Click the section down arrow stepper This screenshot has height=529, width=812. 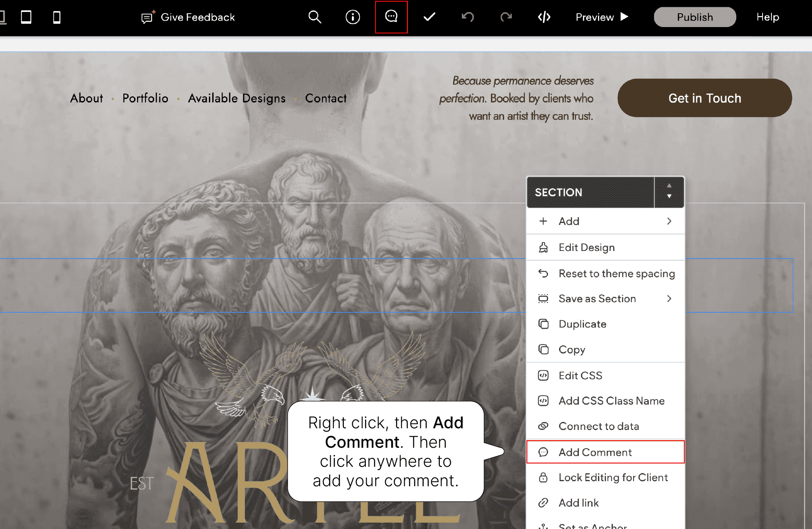pos(669,196)
